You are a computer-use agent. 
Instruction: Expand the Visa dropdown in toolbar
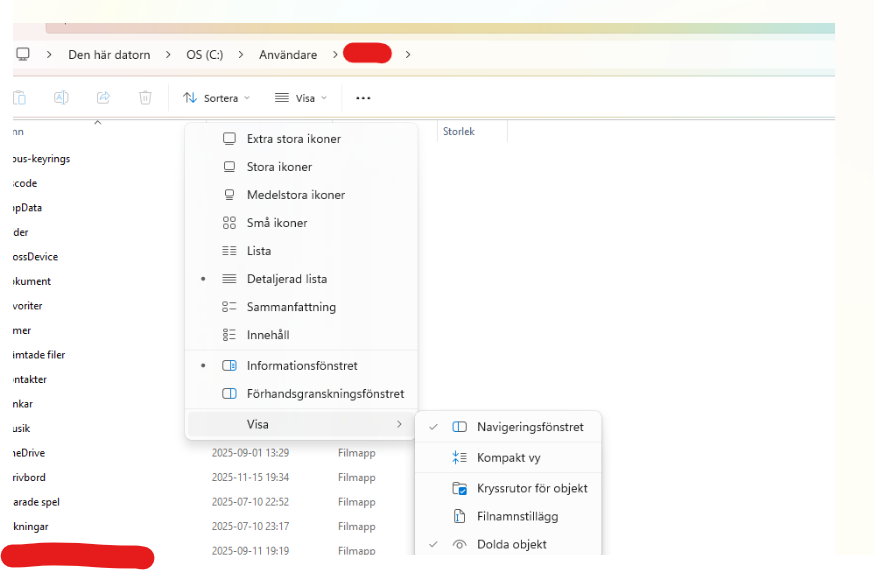(301, 98)
